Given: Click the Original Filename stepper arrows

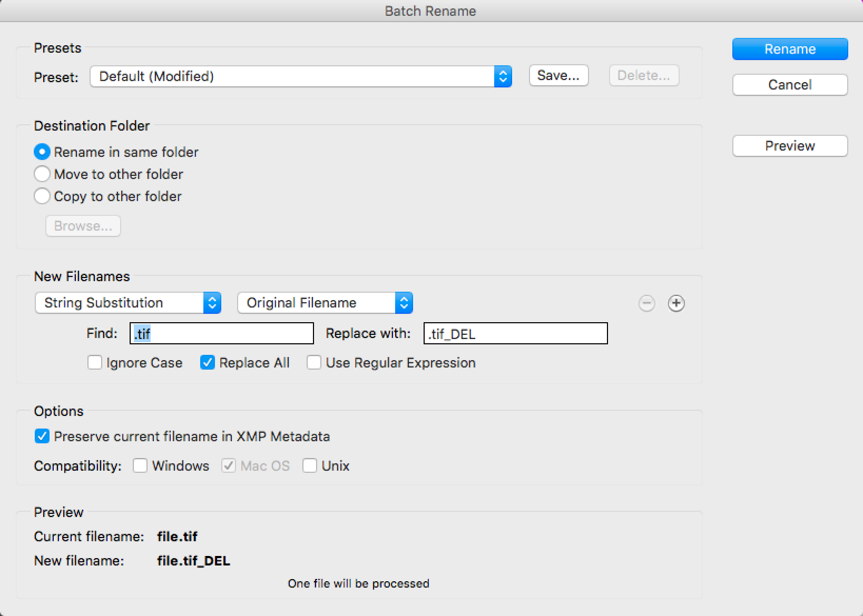Looking at the screenshot, I should point(404,303).
